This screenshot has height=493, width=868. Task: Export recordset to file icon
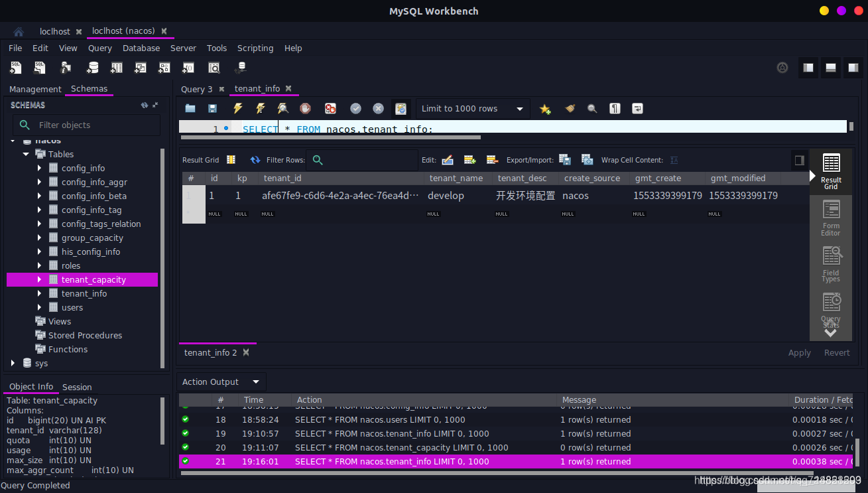pos(565,160)
